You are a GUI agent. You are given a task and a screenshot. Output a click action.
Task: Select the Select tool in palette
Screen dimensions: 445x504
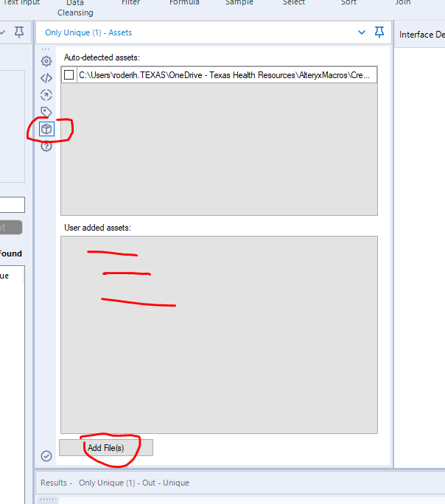[x=294, y=2]
